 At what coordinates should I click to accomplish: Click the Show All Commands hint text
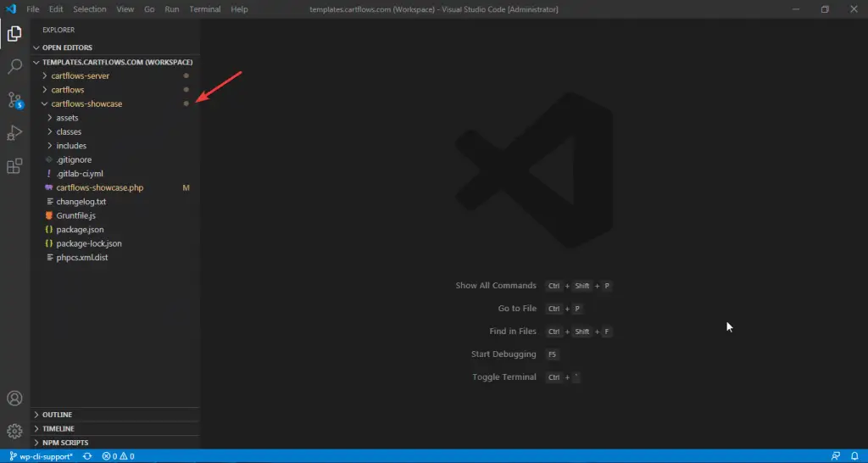click(496, 286)
